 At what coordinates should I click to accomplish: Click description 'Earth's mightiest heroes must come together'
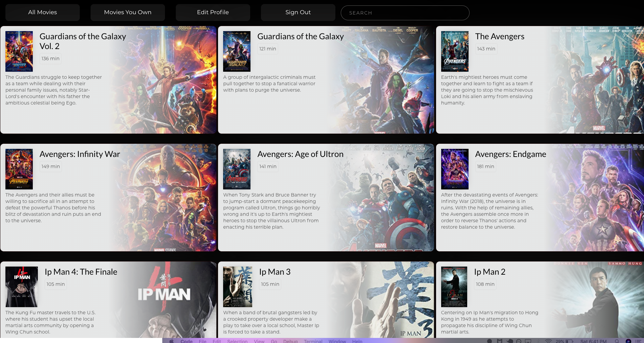487,90
